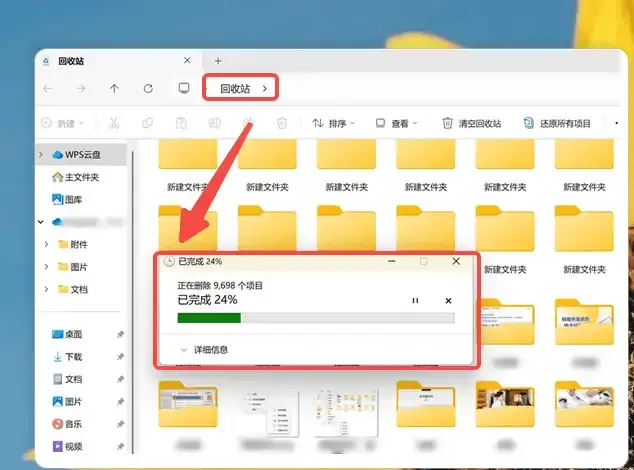Expand the 回收站 breadcrumb chevron
This screenshot has height=470, width=634.
click(x=265, y=88)
